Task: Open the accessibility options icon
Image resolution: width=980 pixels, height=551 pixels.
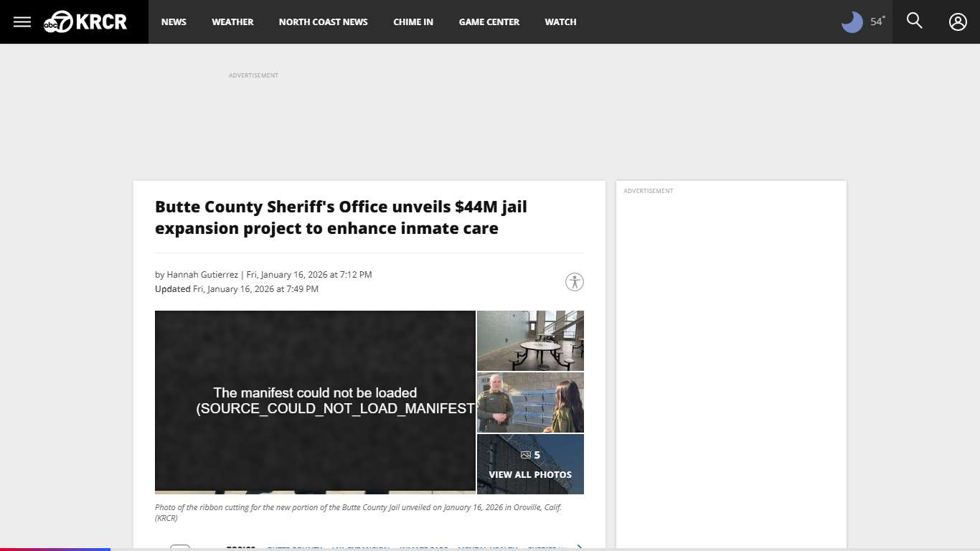Action: pyautogui.click(x=573, y=282)
